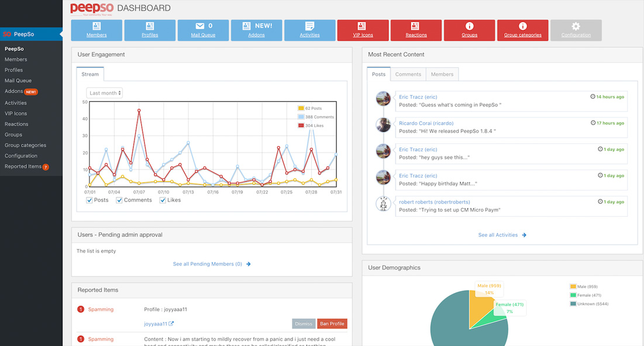Click the red alert icon on first Spamming report
The width and height of the screenshot is (644, 346).
[81, 309]
